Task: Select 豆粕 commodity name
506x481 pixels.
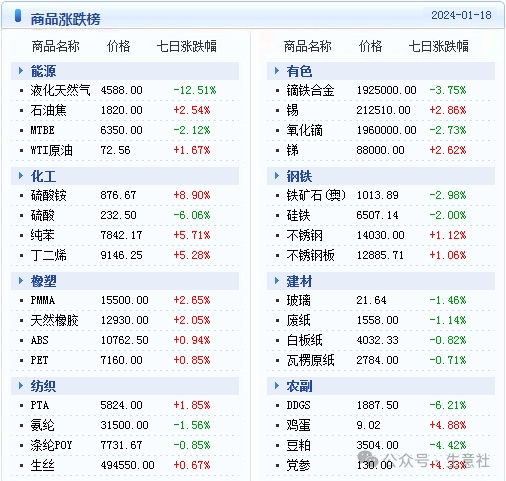Action: point(298,445)
